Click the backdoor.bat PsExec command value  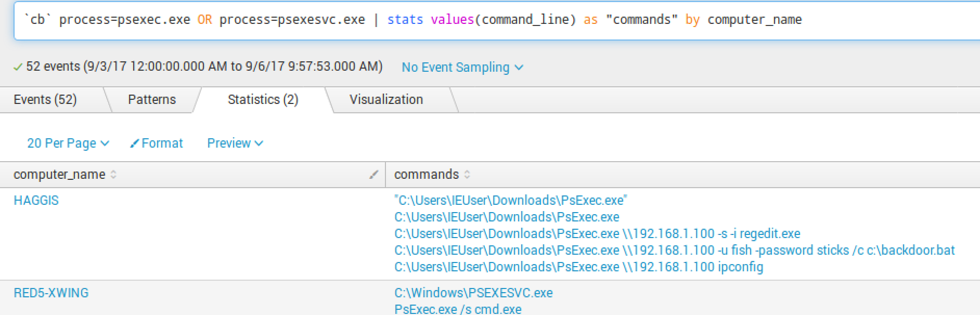(x=674, y=251)
